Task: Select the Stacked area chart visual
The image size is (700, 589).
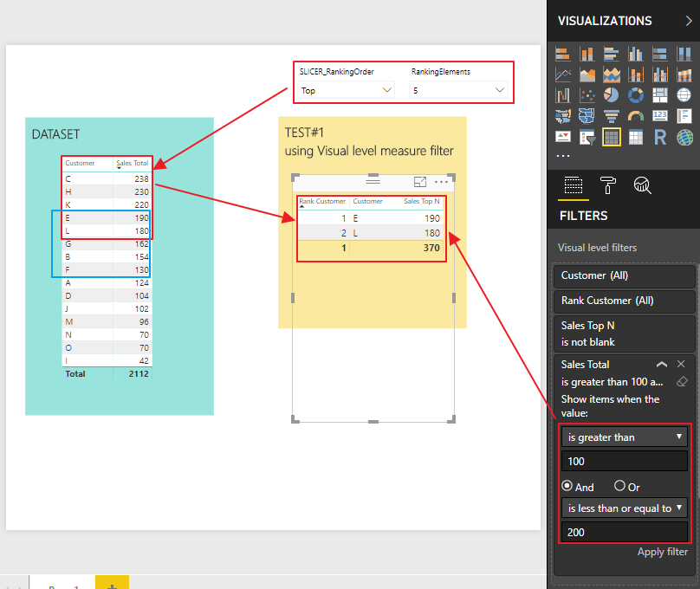Action: coord(611,74)
